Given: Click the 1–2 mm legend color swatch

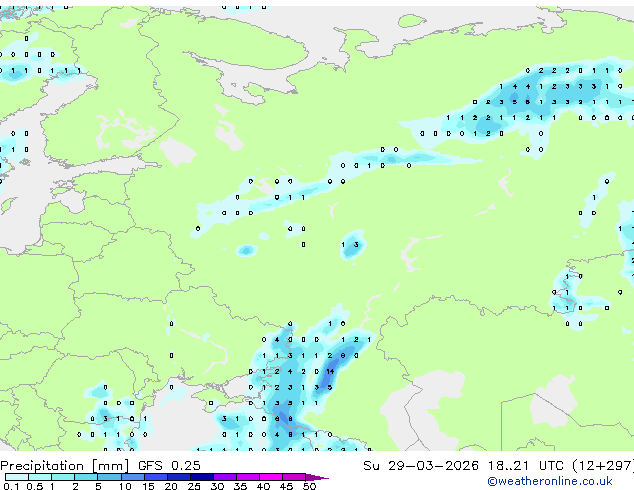Looking at the screenshot, I should [63, 477].
